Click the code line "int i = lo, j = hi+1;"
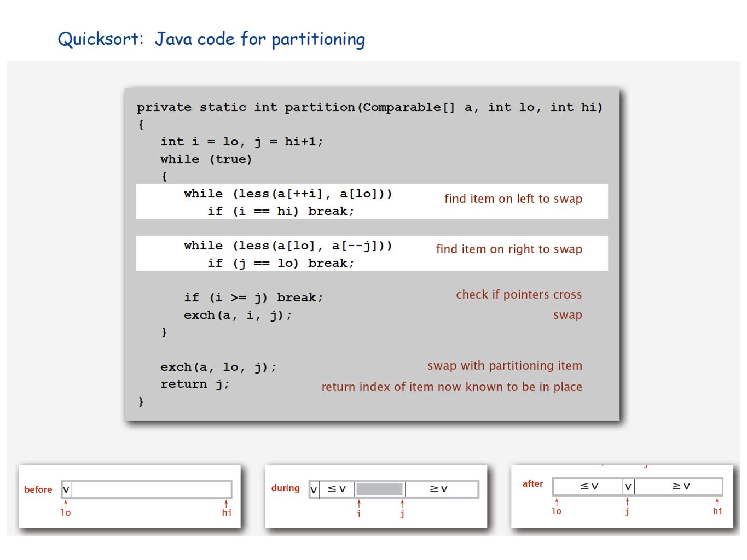747x560 pixels. [242, 142]
